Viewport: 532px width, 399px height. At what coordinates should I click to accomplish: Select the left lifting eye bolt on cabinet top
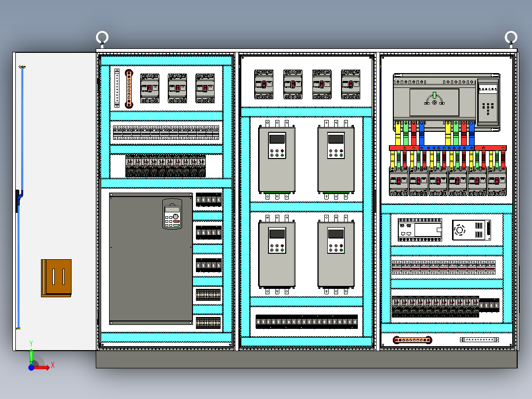click(102, 39)
